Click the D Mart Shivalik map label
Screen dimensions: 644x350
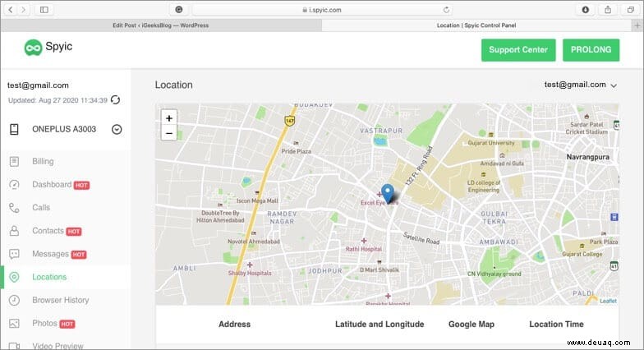[379, 269]
